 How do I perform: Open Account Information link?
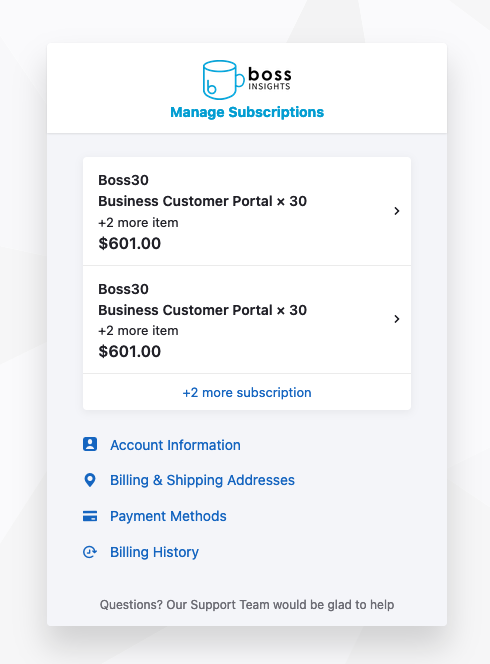[x=175, y=445]
